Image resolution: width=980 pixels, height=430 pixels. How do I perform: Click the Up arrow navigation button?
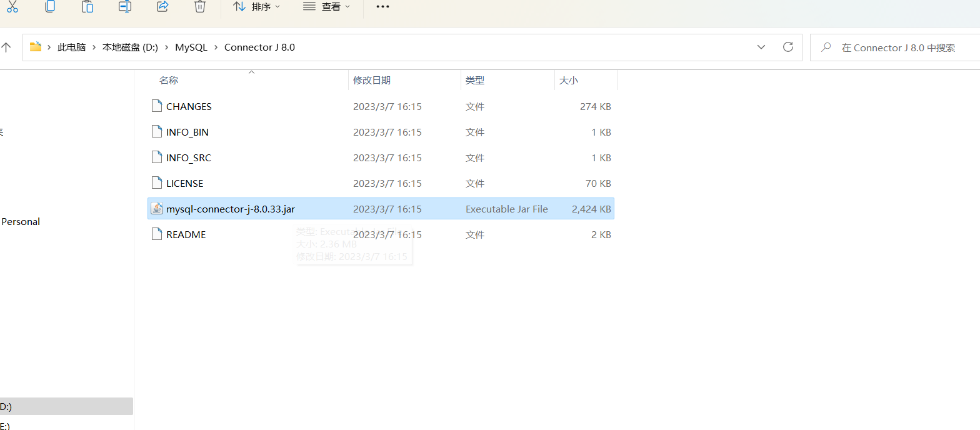click(6, 47)
